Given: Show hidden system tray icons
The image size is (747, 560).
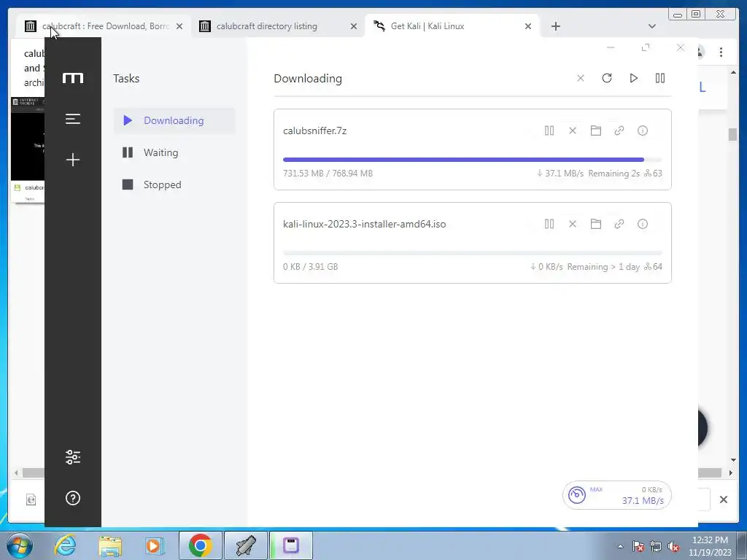Looking at the screenshot, I should tap(620, 546).
